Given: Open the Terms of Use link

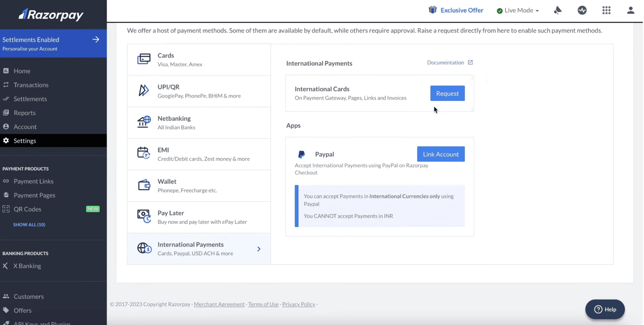Looking at the screenshot, I should pos(263,304).
